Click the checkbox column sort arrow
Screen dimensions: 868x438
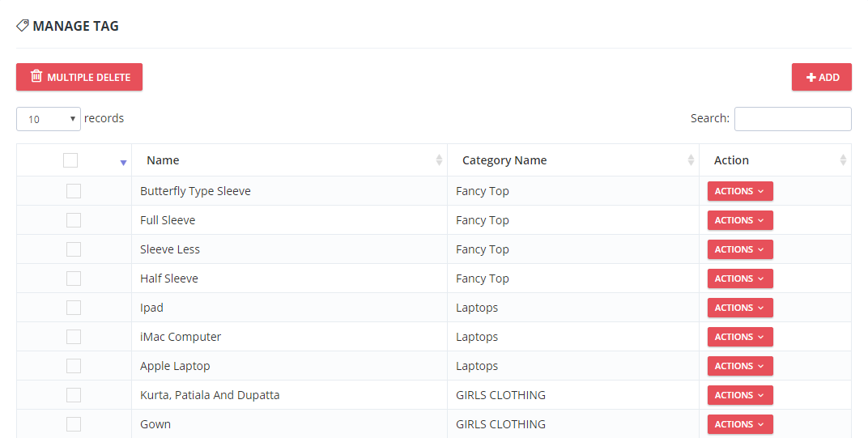click(x=123, y=162)
